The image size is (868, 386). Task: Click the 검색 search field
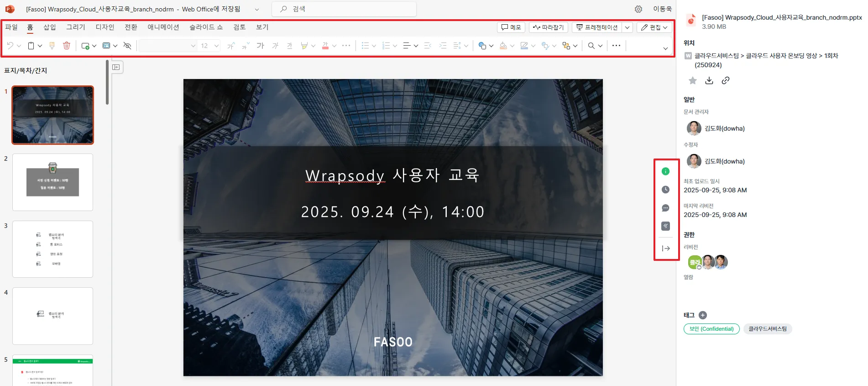pyautogui.click(x=344, y=9)
